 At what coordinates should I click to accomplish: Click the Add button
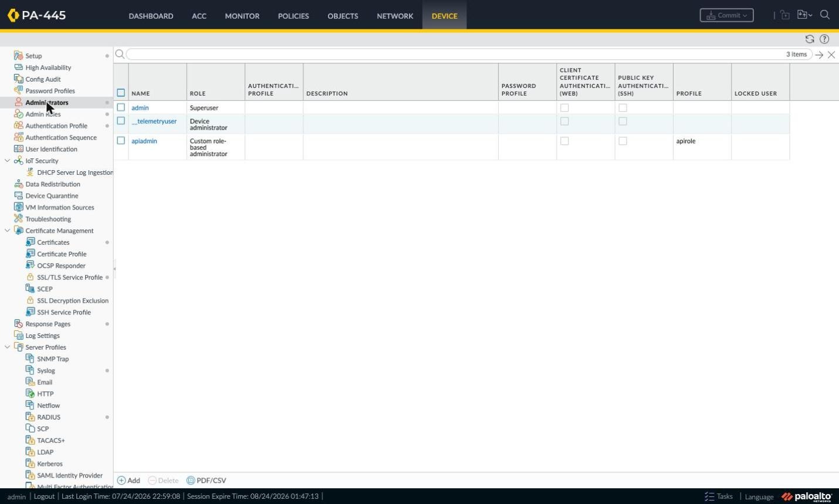[x=128, y=481]
